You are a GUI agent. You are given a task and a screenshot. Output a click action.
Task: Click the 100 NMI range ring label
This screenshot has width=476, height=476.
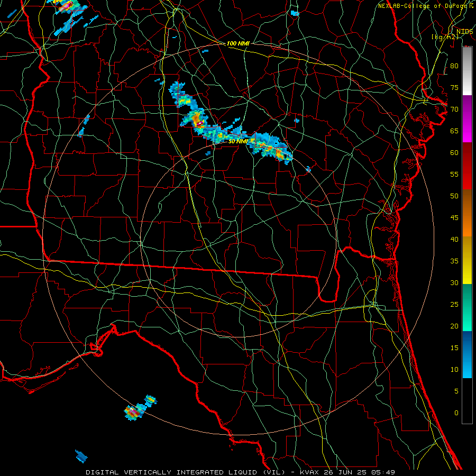click(x=238, y=43)
